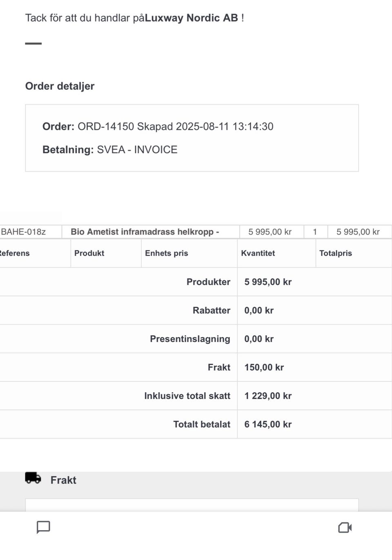Screen dimensions: 392x560
Task: Click the Frakt section heading beside the truck
Action: [x=63, y=480]
